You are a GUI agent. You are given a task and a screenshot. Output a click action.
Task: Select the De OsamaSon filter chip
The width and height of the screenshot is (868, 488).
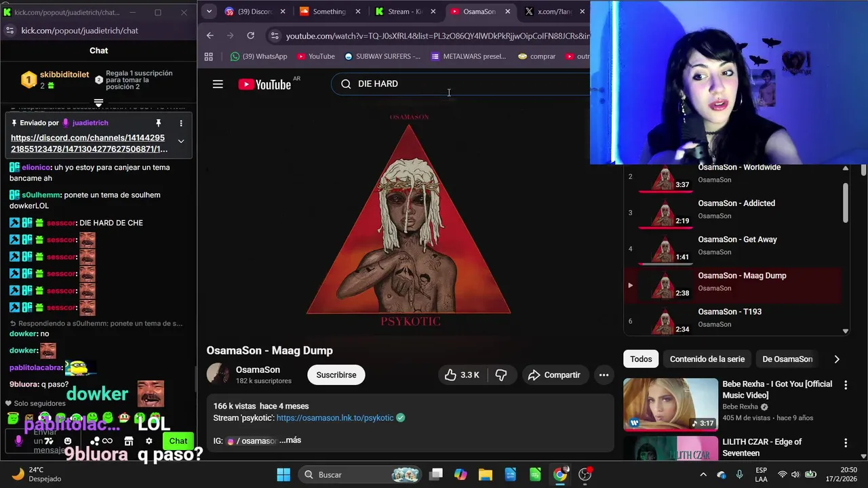pyautogui.click(x=787, y=359)
